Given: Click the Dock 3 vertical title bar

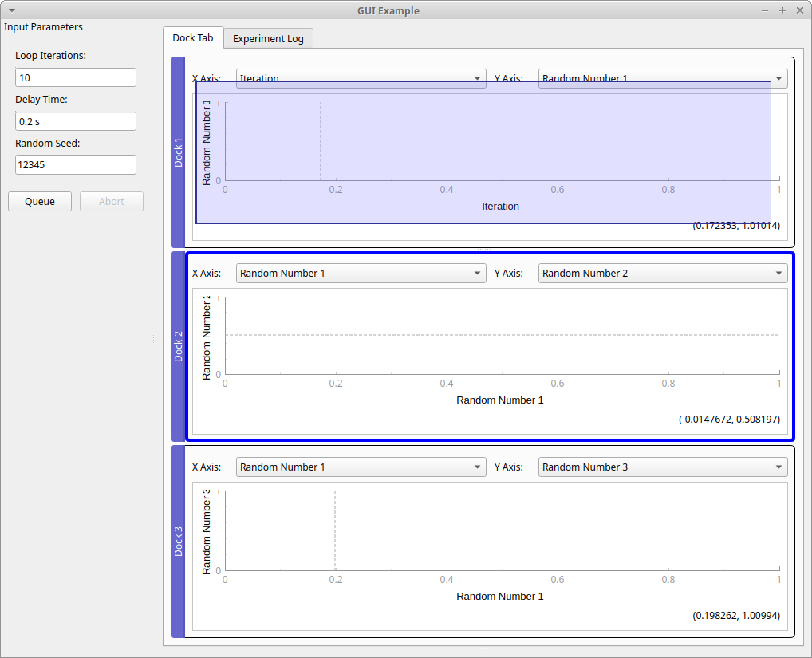Looking at the screenshot, I should (178, 541).
